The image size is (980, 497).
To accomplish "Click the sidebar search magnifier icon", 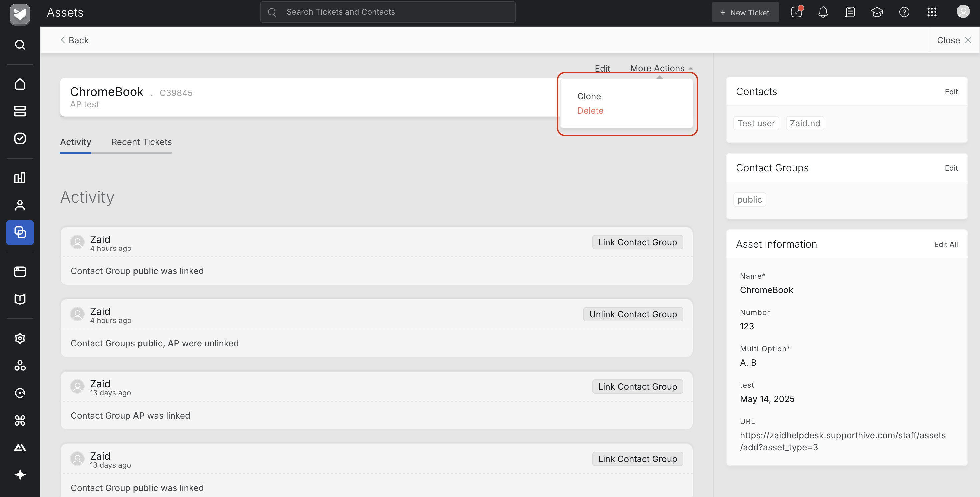I will (20, 45).
